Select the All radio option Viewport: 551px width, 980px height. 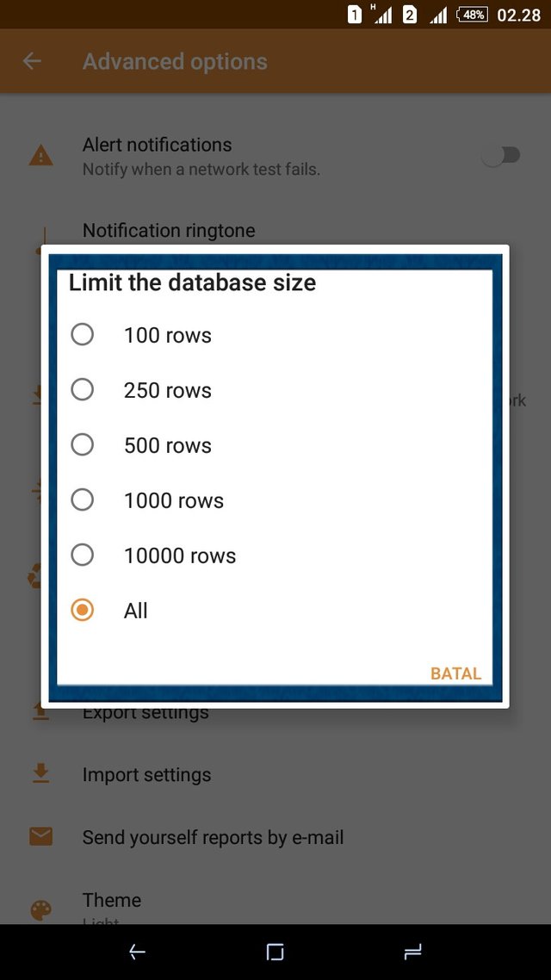pyautogui.click(x=83, y=611)
